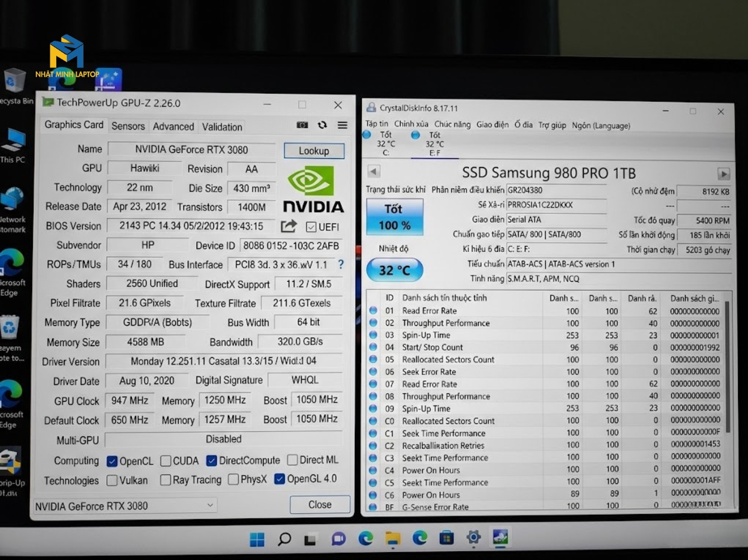Click the Windows Start button
This screenshot has width=748, height=560.
click(257, 539)
